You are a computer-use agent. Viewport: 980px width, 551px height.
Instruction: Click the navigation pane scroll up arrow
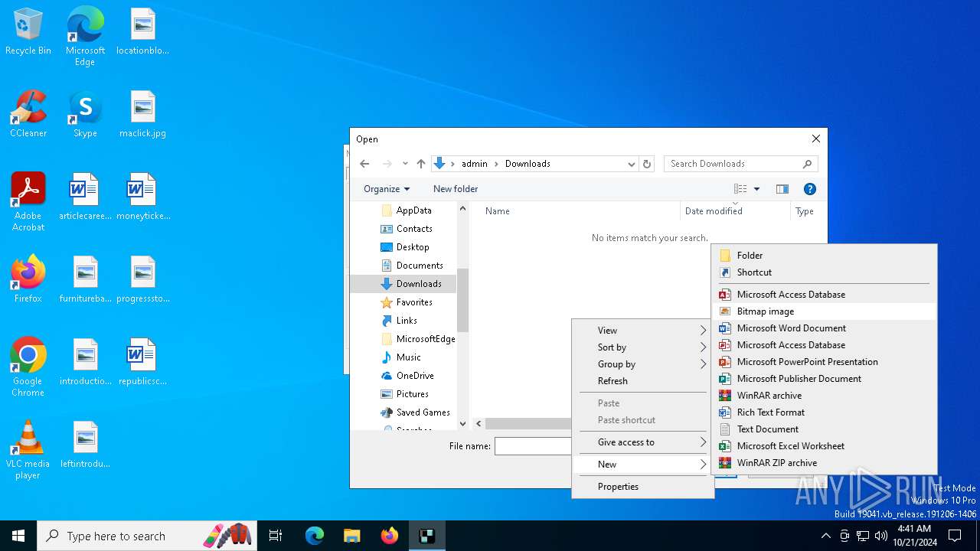(462, 208)
